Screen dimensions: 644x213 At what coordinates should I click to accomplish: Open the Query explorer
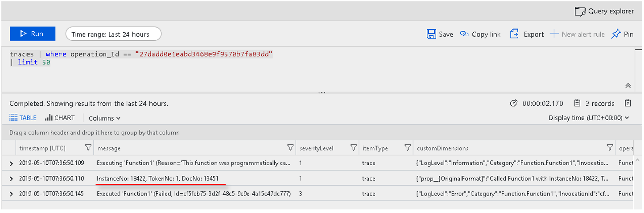604,11
